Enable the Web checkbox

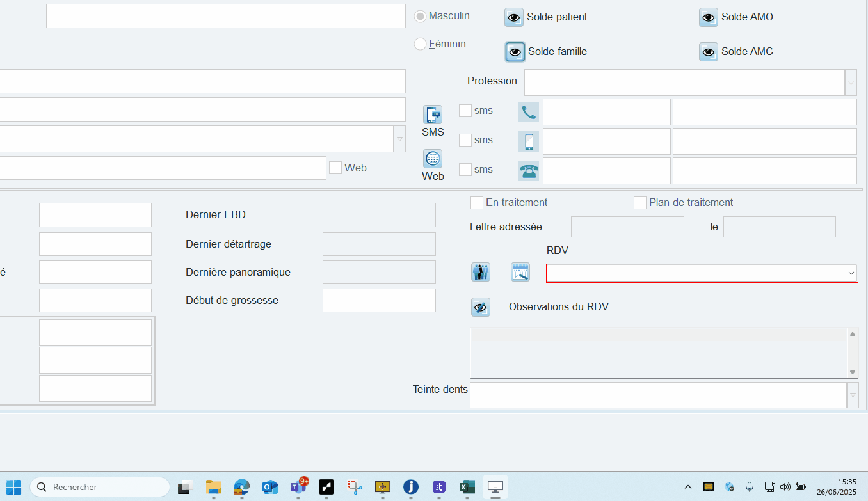coord(335,168)
